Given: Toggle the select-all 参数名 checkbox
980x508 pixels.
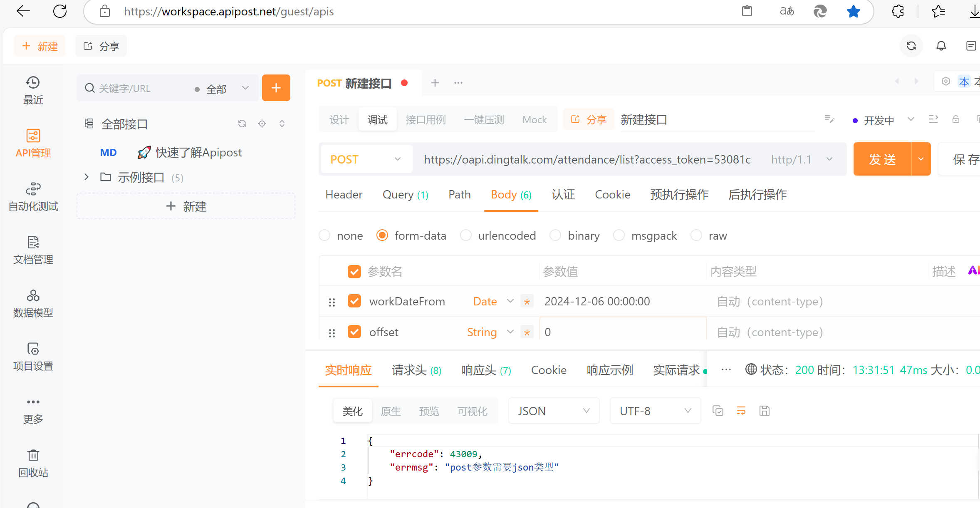Looking at the screenshot, I should (354, 272).
